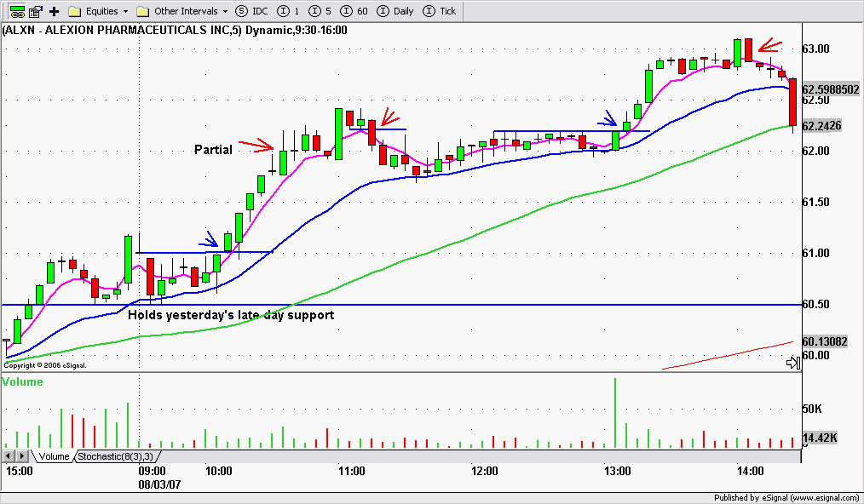
Task: Click the Published by eSignal footer text
Action: click(x=787, y=498)
